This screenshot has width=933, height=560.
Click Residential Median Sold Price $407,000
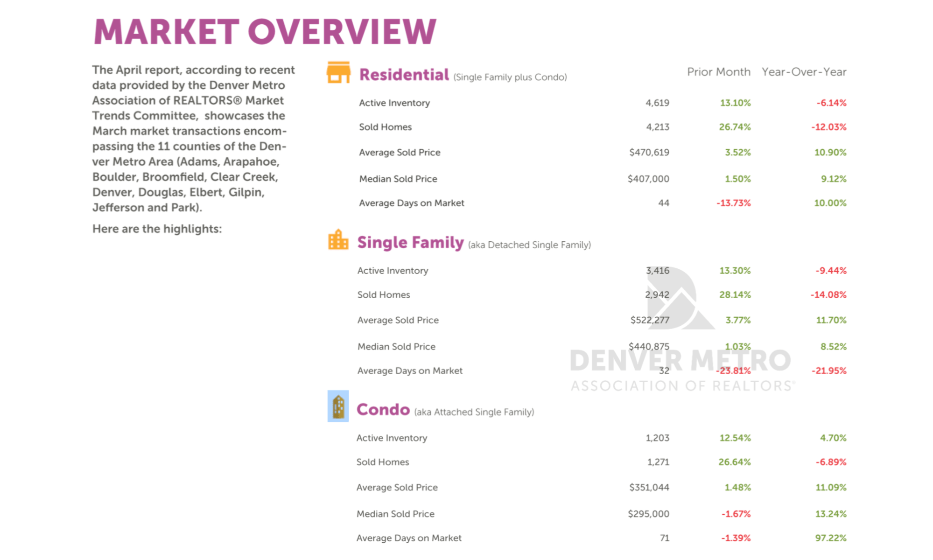(x=648, y=179)
